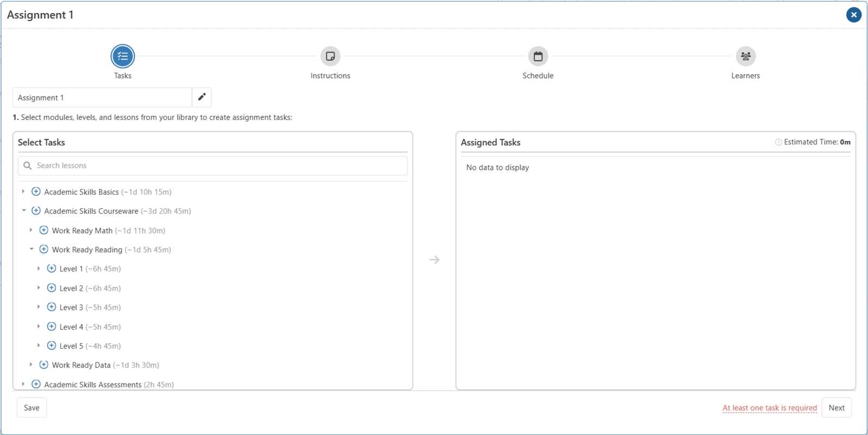Viewport: 868px width, 435px height.
Task: Add Work Ready Data with plus icon
Action: (44, 364)
